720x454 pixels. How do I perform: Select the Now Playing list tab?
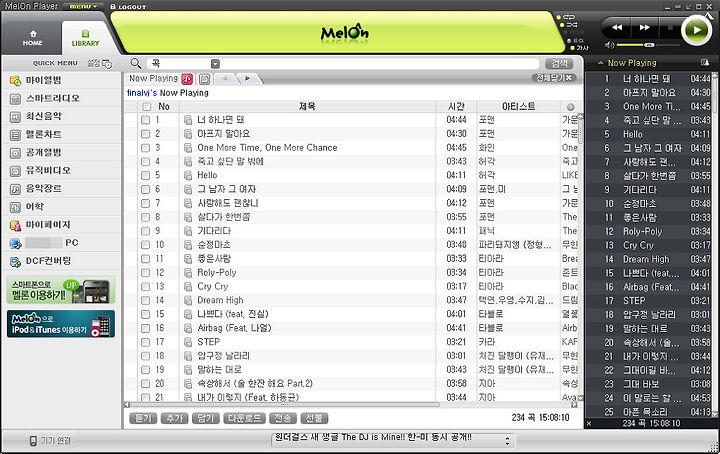pos(153,78)
